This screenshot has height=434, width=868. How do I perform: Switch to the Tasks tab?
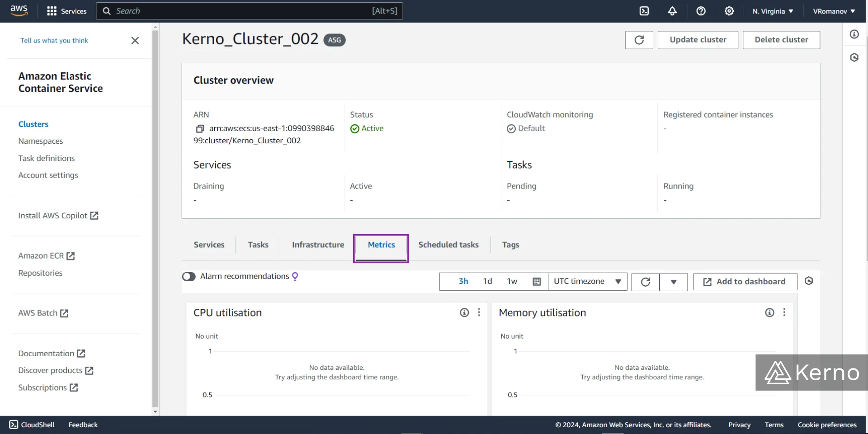click(258, 245)
